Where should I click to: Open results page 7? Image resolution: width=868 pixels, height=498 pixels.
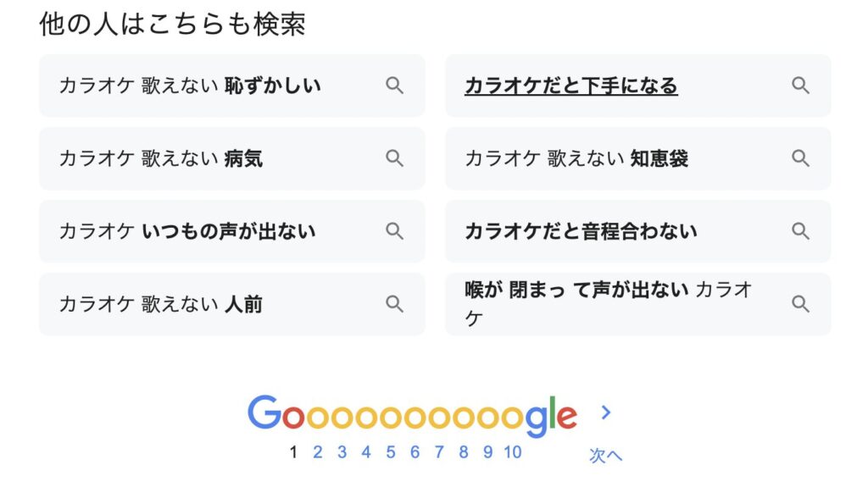click(439, 452)
